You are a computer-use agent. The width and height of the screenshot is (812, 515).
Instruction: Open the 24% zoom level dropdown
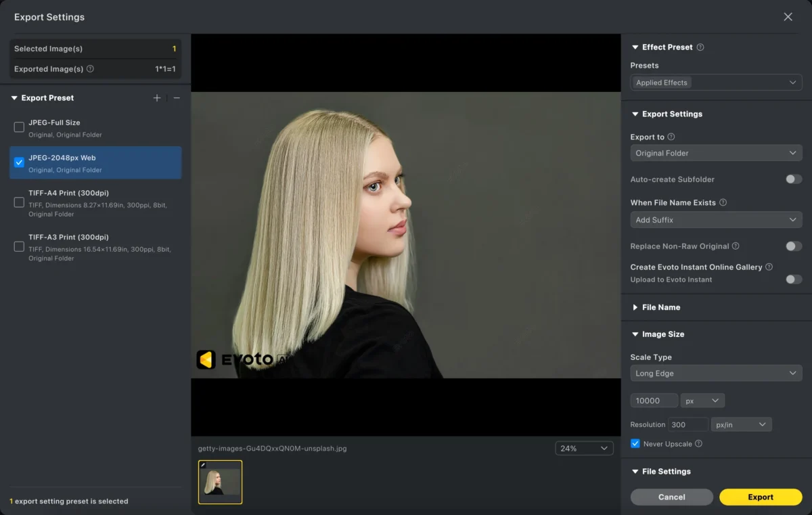tap(584, 448)
